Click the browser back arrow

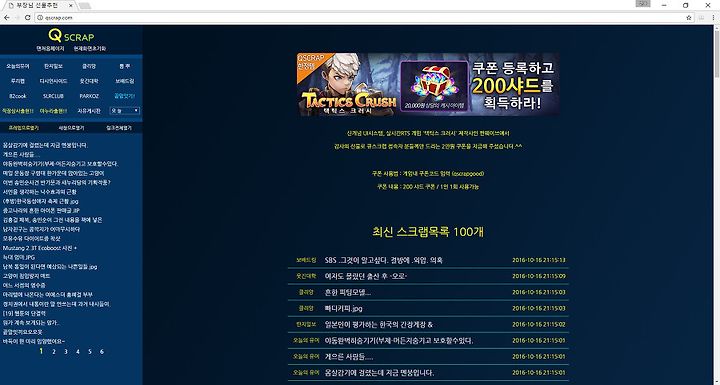click(x=6, y=17)
